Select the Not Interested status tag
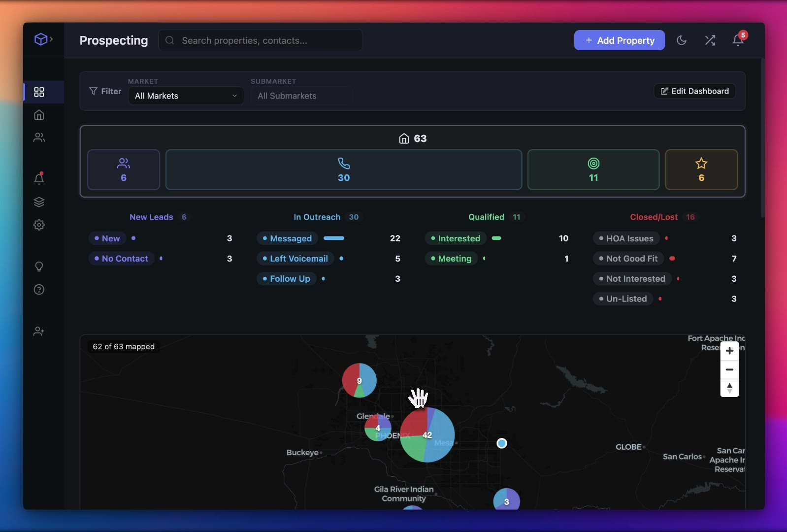Screen dimensions: 787x532 632,279
